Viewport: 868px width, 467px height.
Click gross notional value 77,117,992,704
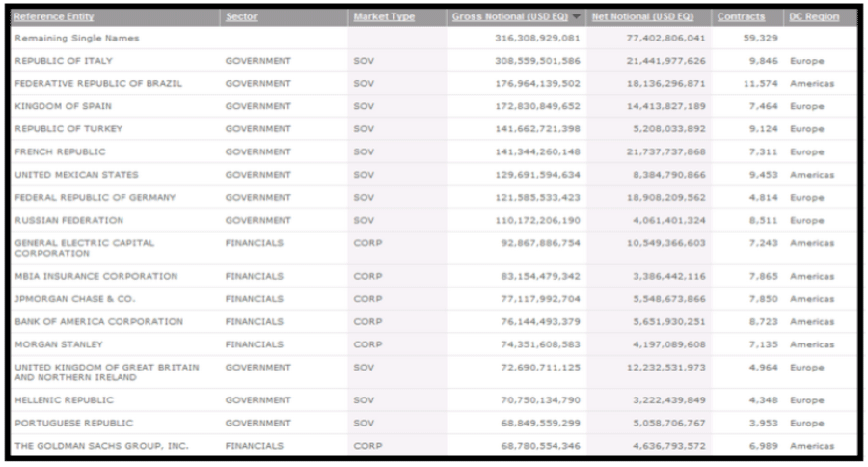click(x=540, y=299)
